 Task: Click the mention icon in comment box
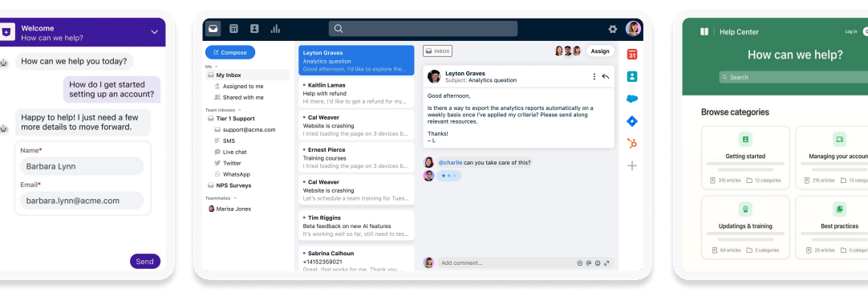coord(589,262)
